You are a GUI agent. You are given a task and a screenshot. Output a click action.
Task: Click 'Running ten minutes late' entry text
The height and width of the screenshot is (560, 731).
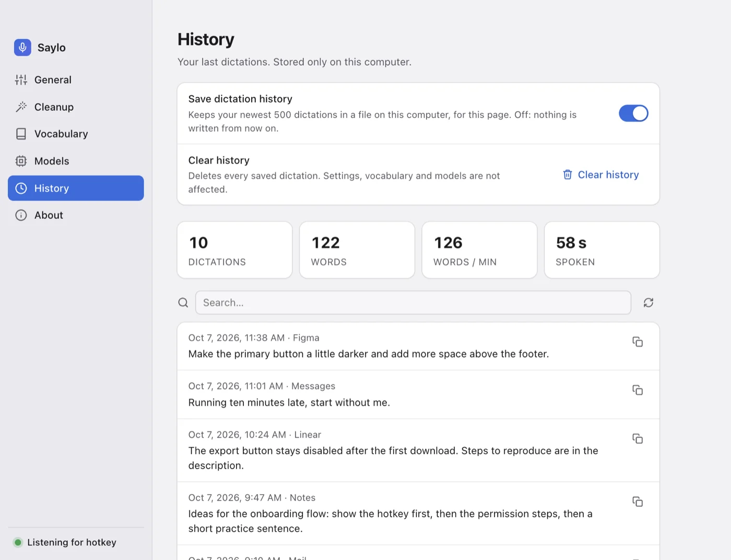[x=289, y=403]
